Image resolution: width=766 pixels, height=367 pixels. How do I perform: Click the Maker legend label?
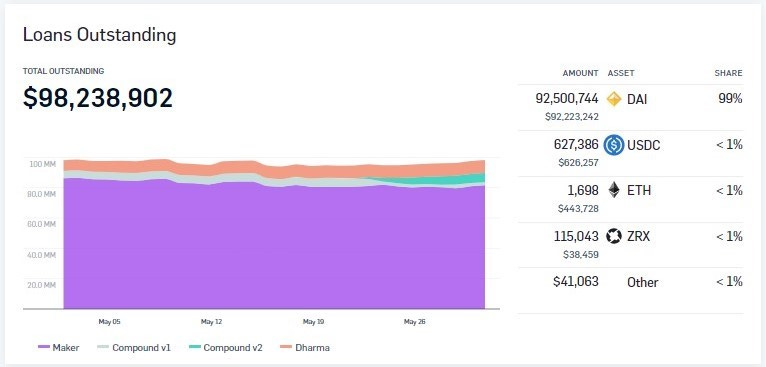click(x=66, y=348)
